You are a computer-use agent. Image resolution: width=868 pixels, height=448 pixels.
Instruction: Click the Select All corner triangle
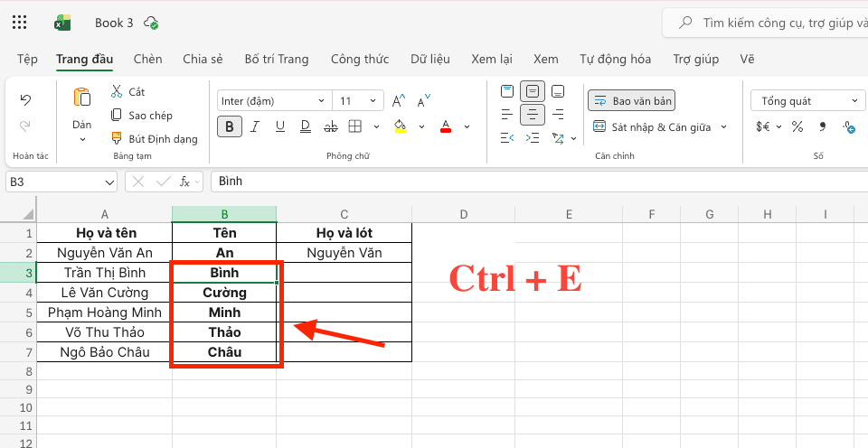point(28,214)
